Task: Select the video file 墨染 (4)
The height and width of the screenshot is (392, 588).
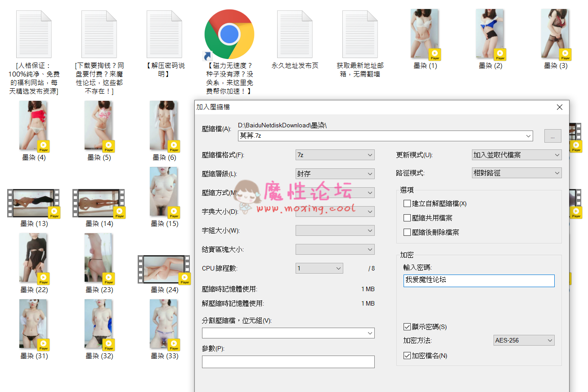Action: 34,126
